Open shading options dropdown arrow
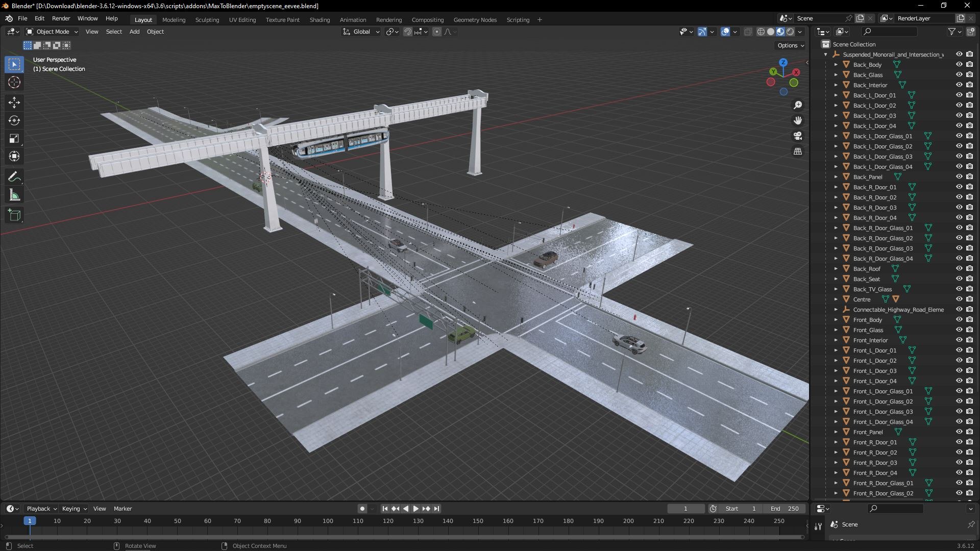 point(800,32)
